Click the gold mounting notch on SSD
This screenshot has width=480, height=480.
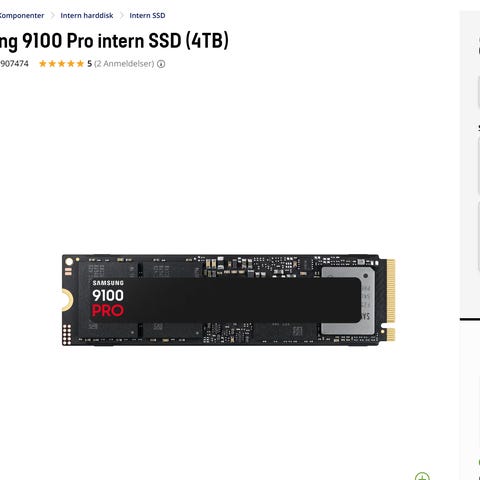[68, 299]
